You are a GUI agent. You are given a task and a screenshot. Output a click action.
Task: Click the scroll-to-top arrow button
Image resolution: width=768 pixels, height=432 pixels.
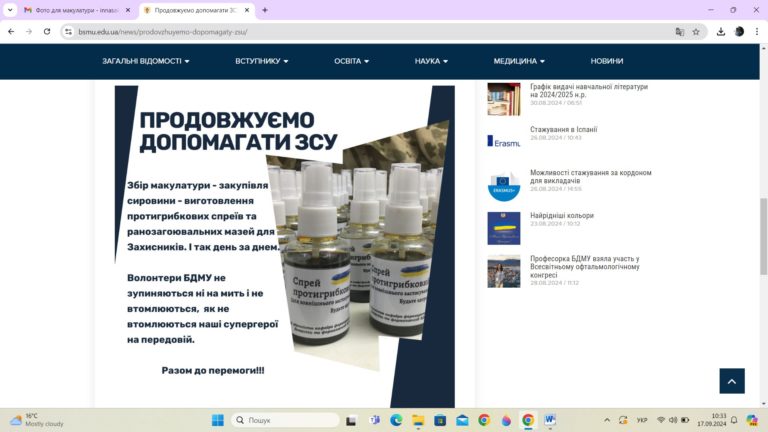coord(732,381)
